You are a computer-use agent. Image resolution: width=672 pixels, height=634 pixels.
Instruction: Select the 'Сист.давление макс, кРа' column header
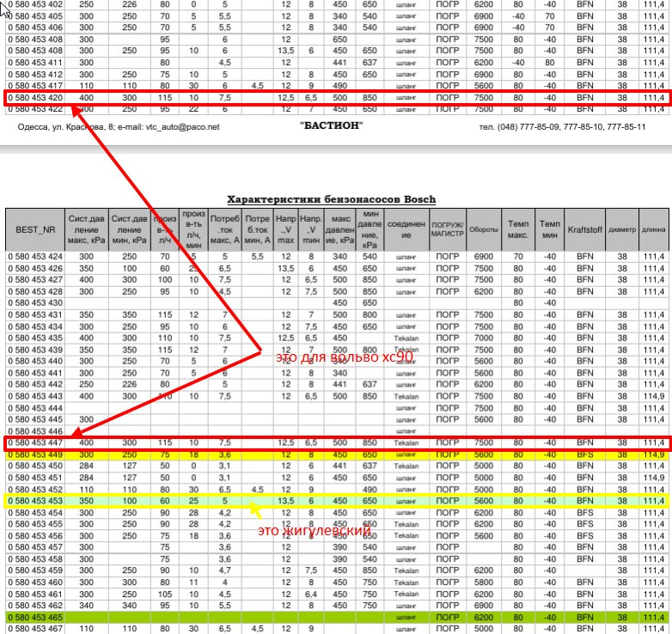click(x=87, y=229)
